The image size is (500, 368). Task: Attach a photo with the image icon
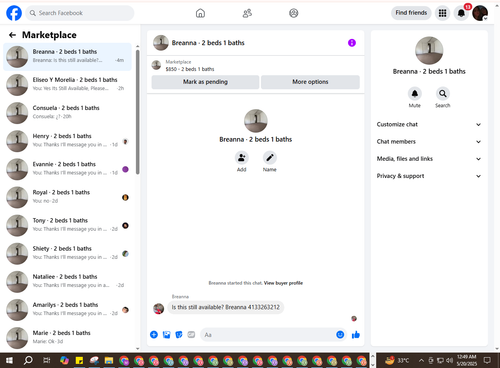(x=166, y=335)
